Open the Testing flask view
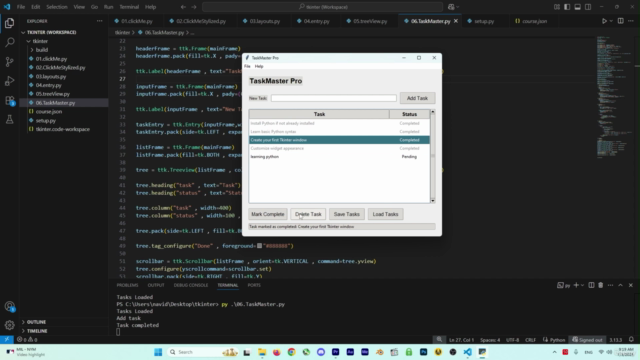The image size is (640, 360). pyautogui.click(x=9, y=119)
